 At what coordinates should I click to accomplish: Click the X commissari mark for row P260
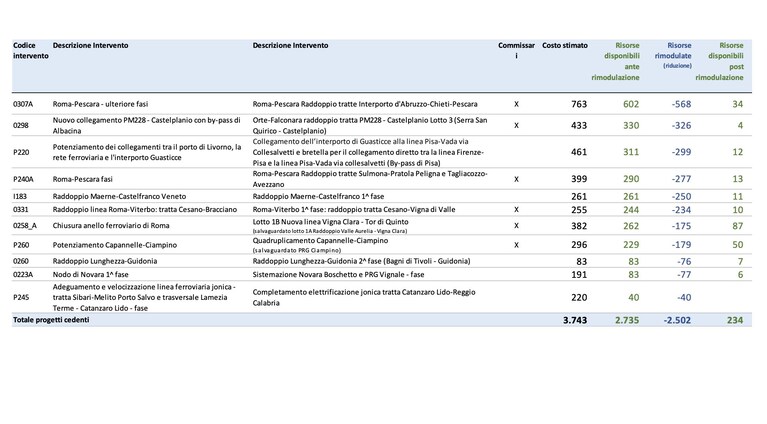pyautogui.click(x=516, y=245)
